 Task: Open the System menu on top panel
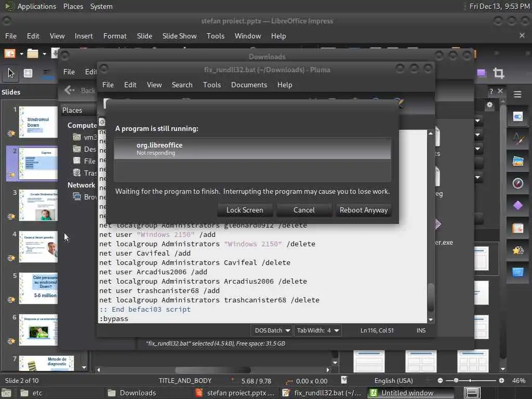click(101, 6)
